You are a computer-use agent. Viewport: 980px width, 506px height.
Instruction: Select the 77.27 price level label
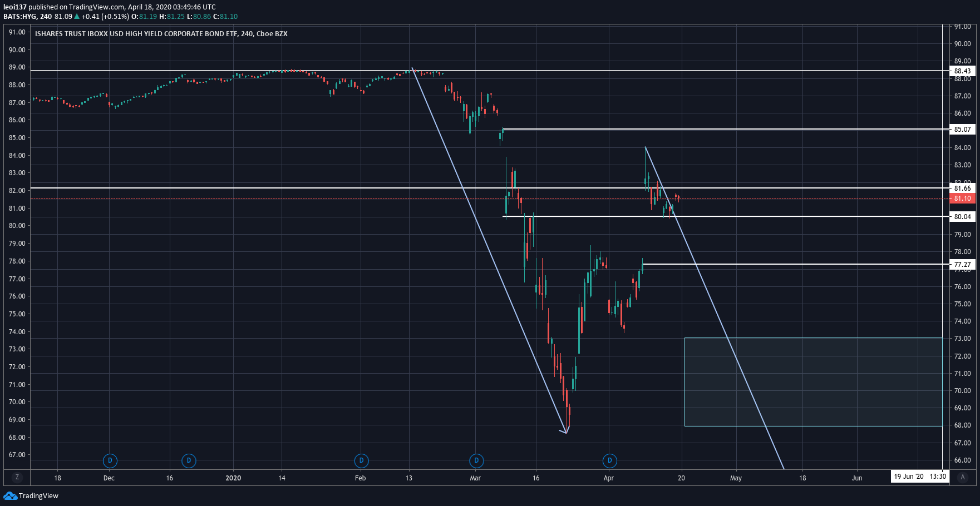tap(962, 265)
